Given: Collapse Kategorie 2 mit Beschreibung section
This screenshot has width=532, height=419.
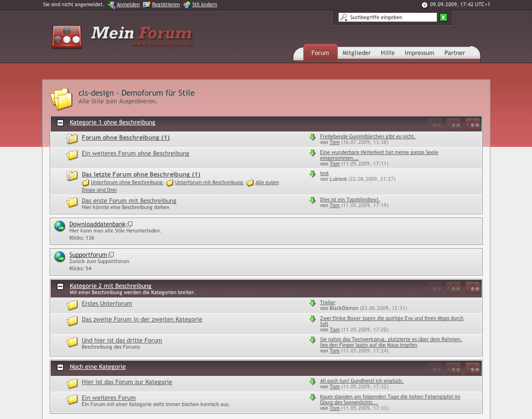Looking at the screenshot, I should pyautogui.click(x=60, y=287).
